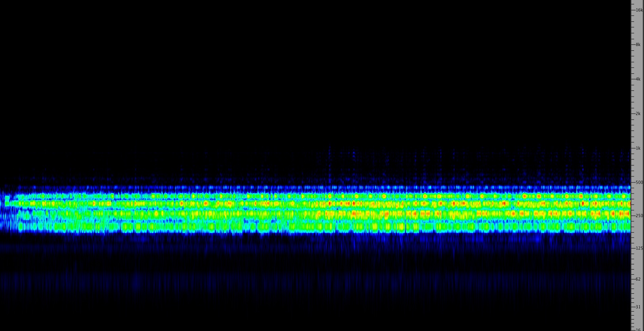644x331 pixels.
Task: Select the 8k label on frequency scale
Action: (638, 45)
